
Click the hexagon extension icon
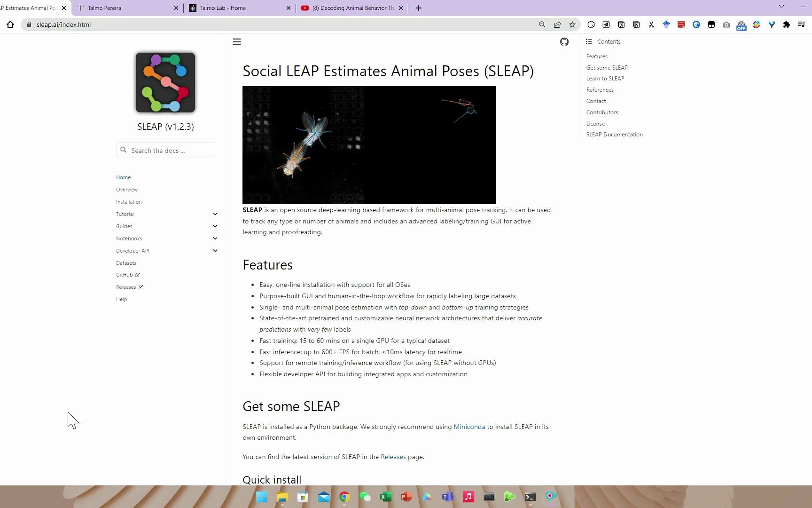tap(591, 24)
